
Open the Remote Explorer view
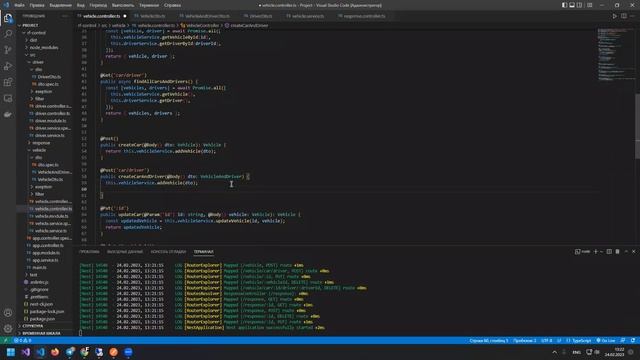[x=8, y=98]
